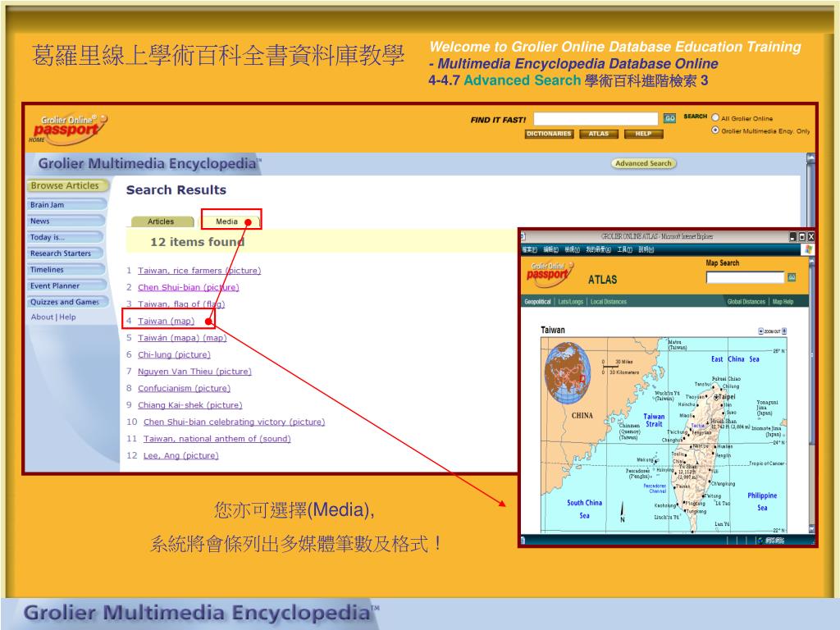
Task: Switch to the Articles tab
Action: coord(162,221)
